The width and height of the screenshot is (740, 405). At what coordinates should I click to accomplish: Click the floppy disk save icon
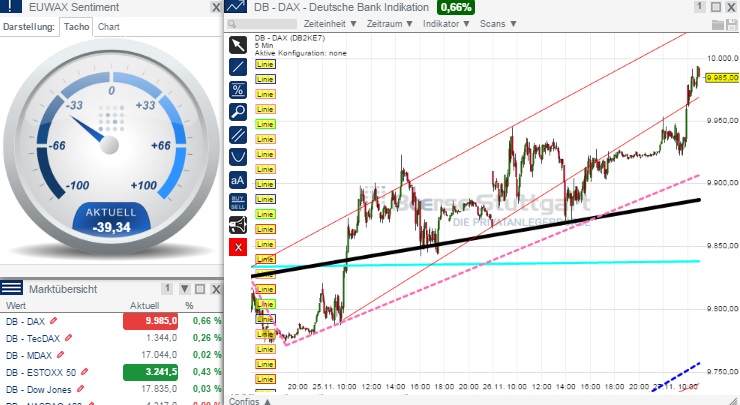pyautogui.click(x=733, y=24)
